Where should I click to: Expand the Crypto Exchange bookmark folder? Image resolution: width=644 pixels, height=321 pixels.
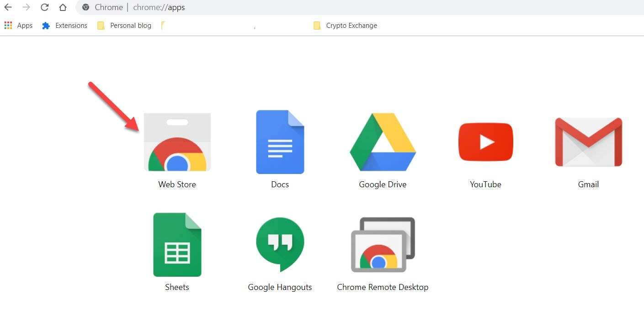point(346,26)
